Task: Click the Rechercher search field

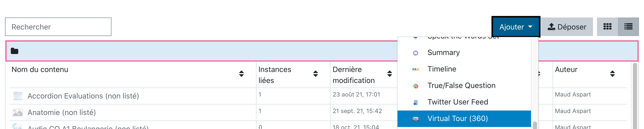Action: pos(58,27)
